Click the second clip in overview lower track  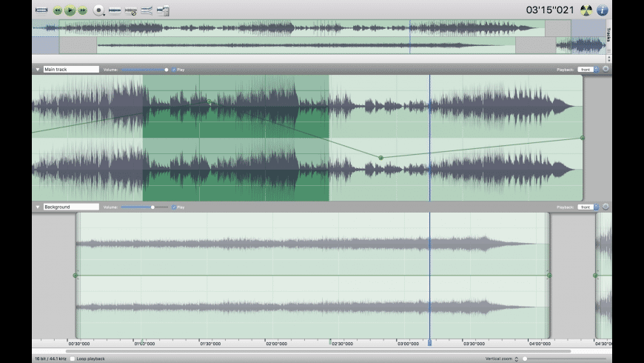[581, 45]
